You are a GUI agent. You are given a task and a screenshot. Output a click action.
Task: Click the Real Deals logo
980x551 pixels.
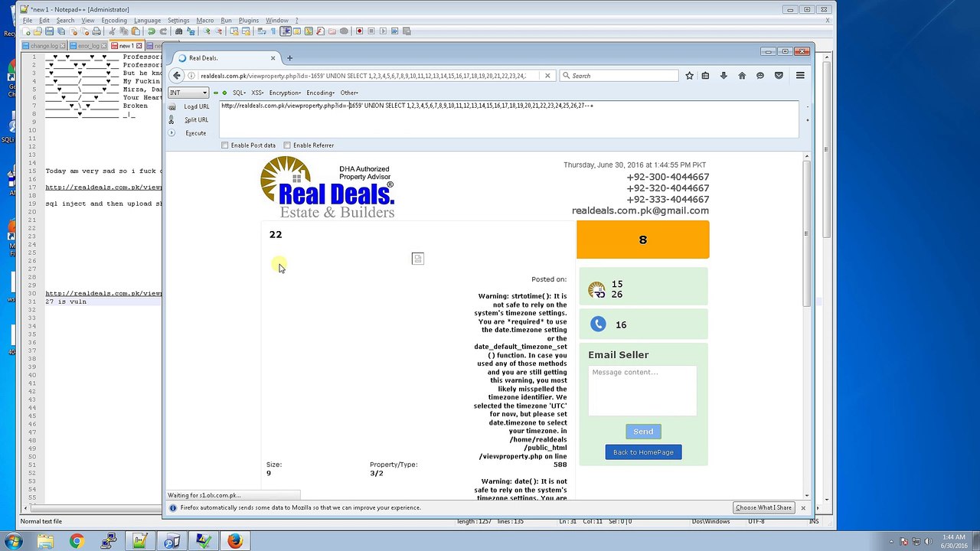[328, 187]
